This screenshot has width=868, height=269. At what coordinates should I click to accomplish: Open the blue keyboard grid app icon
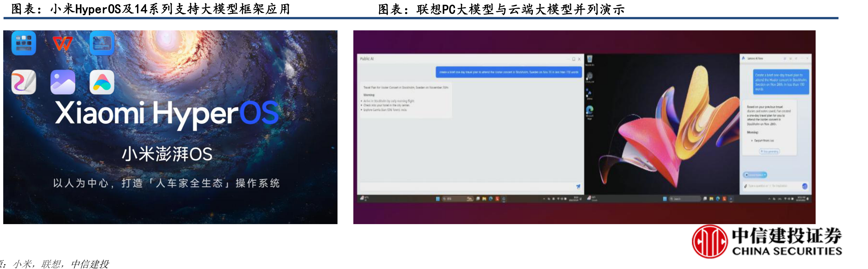click(24, 43)
